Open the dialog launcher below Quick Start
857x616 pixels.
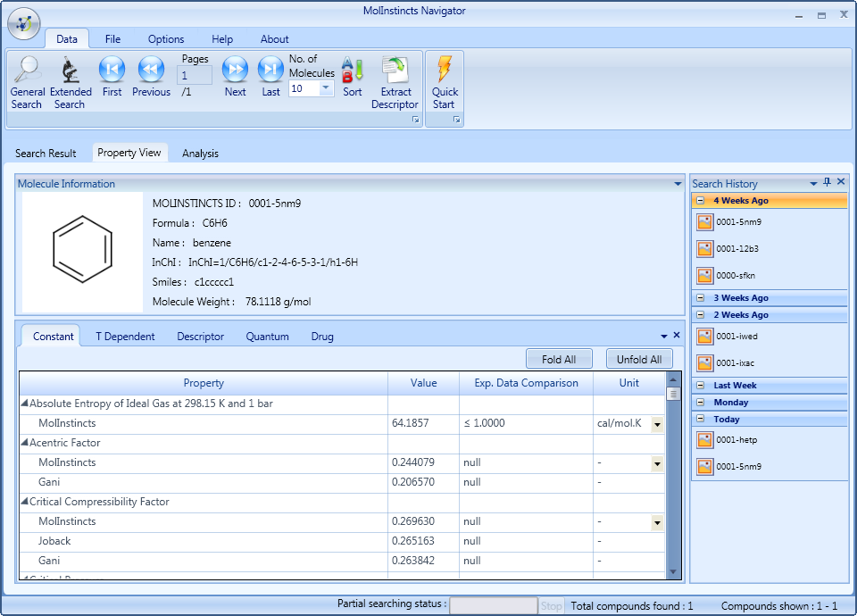(456, 120)
